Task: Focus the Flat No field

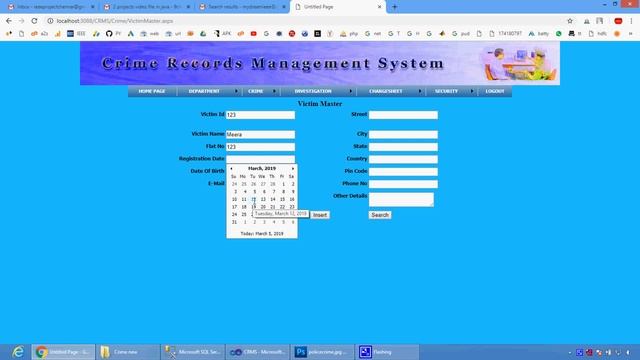Action: [260, 147]
